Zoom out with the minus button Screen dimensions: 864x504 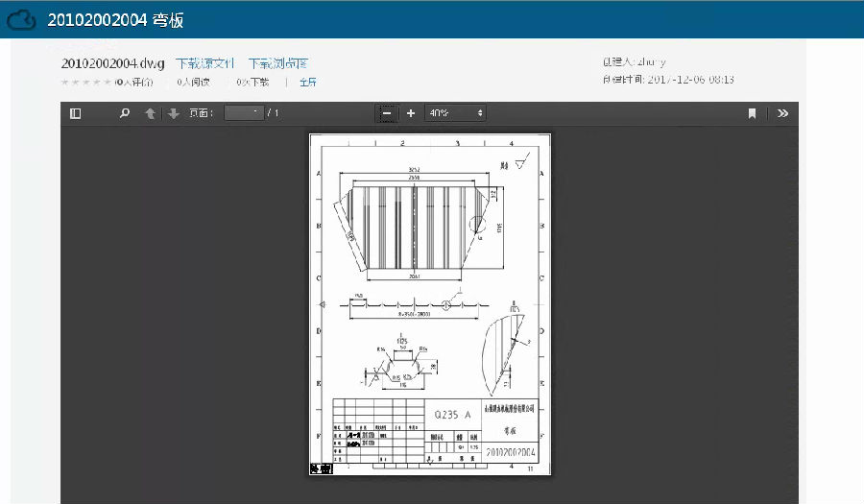[x=387, y=113]
